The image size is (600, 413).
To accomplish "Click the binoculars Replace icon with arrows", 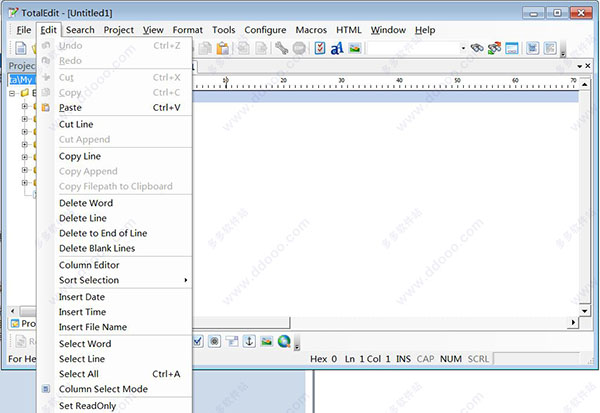I will (494, 48).
